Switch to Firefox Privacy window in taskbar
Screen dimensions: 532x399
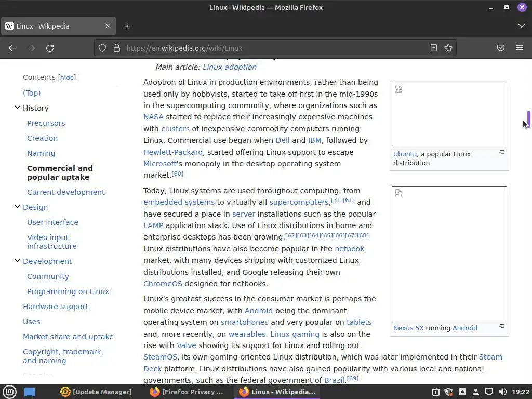[x=187, y=392]
